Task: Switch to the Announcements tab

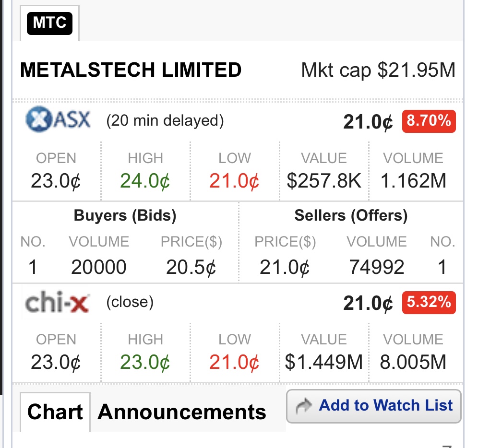Action: [182, 412]
